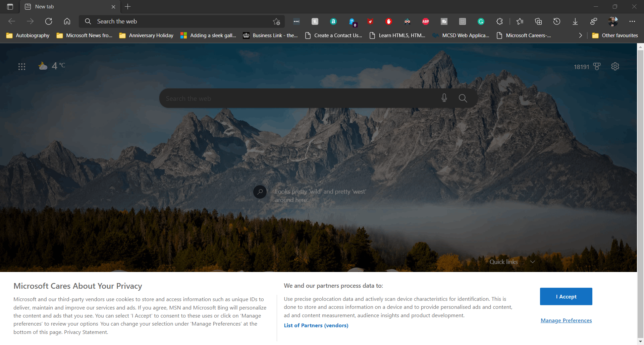644x345 pixels.
Task: Open Microsoft Rewards points panel
Action: (x=587, y=66)
